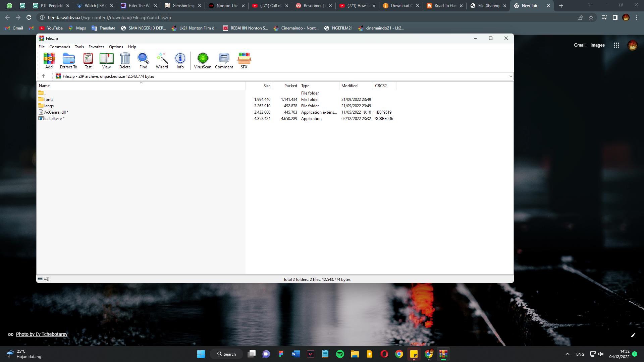Click the VirusScan icon
Viewport: 644px width, 362px height.
(x=203, y=61)
